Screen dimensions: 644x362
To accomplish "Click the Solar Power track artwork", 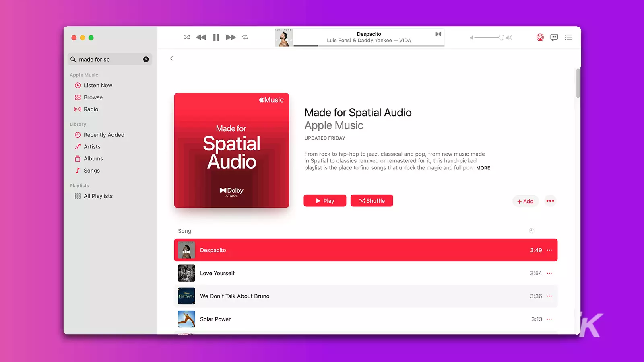I will point(186,319).
